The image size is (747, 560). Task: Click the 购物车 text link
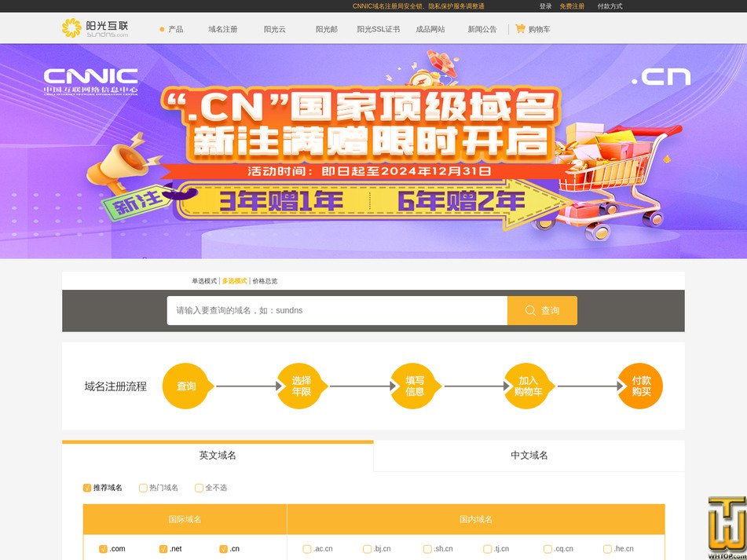point(540,29)
